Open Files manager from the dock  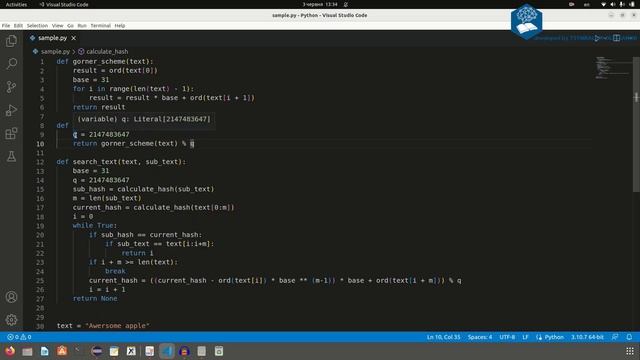[x=27, y=351]
